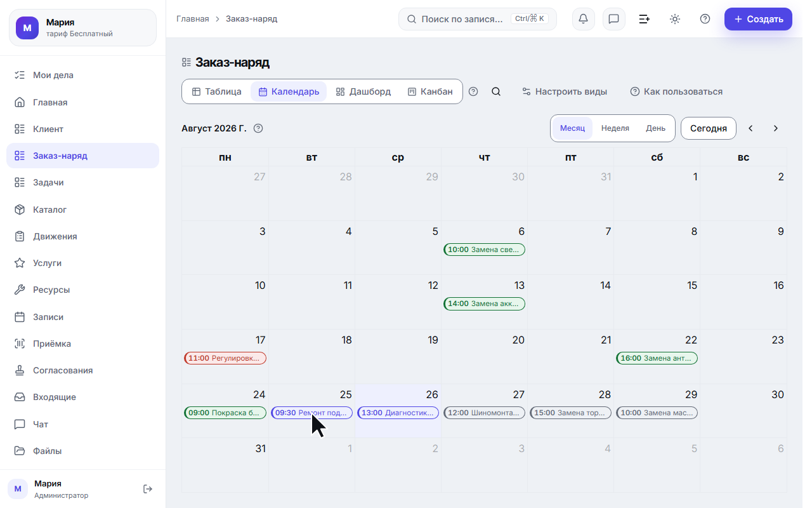
Task: Click the сб weekday column header
Action: coord(657,157)
